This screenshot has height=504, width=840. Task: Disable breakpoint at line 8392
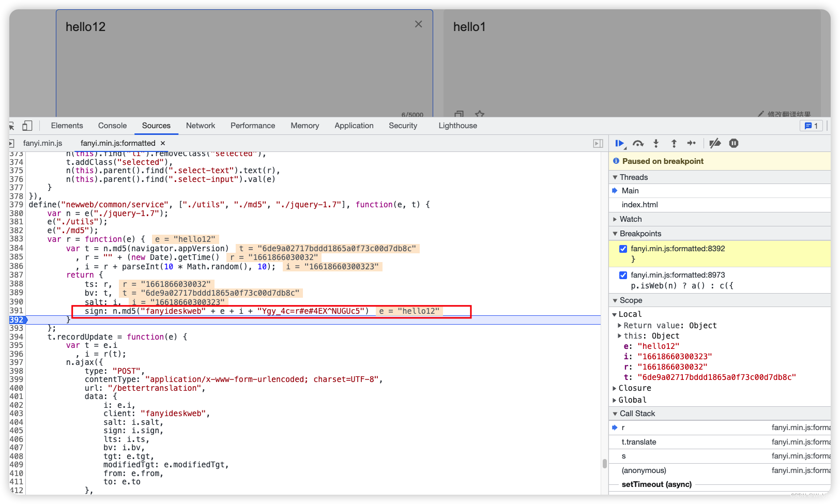[623, 249]
